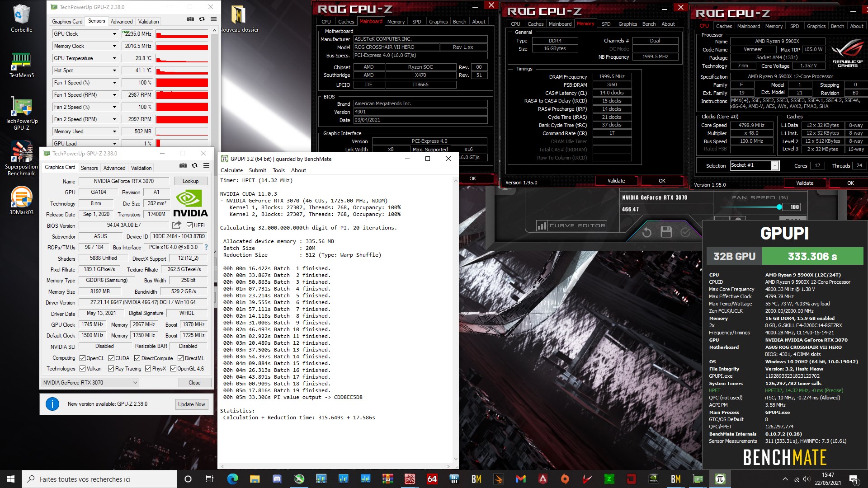868x488 pixels.
Task: Toggle the UEFI checkbox in GPU-Z
Action: pyautogui.click(x=189, y=225)
